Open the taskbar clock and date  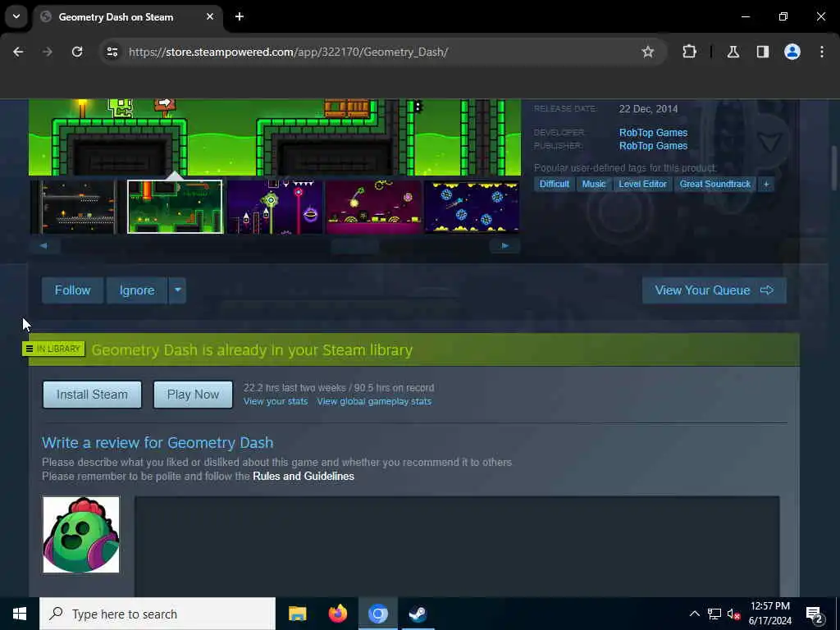point(769,614)
